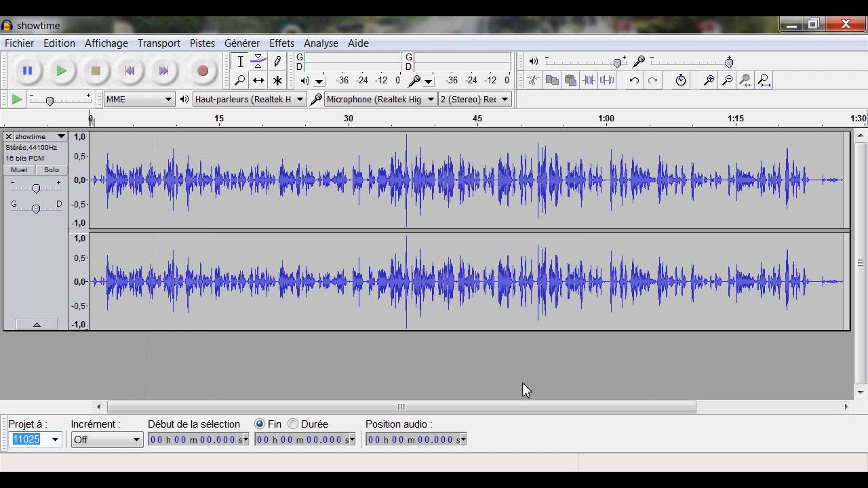Fit selection to window width

pos(745,81)
